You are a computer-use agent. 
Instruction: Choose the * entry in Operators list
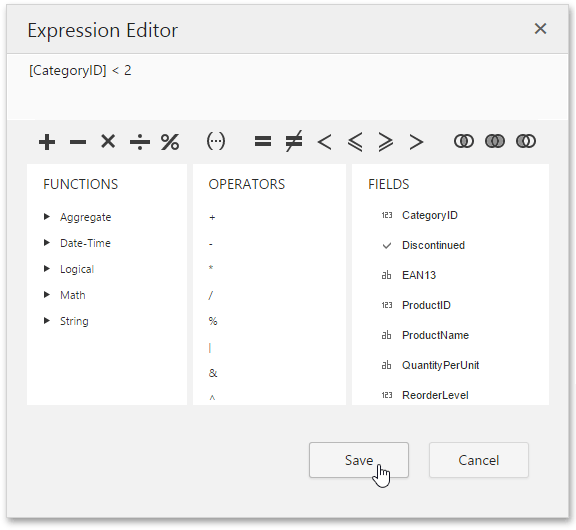211,268
